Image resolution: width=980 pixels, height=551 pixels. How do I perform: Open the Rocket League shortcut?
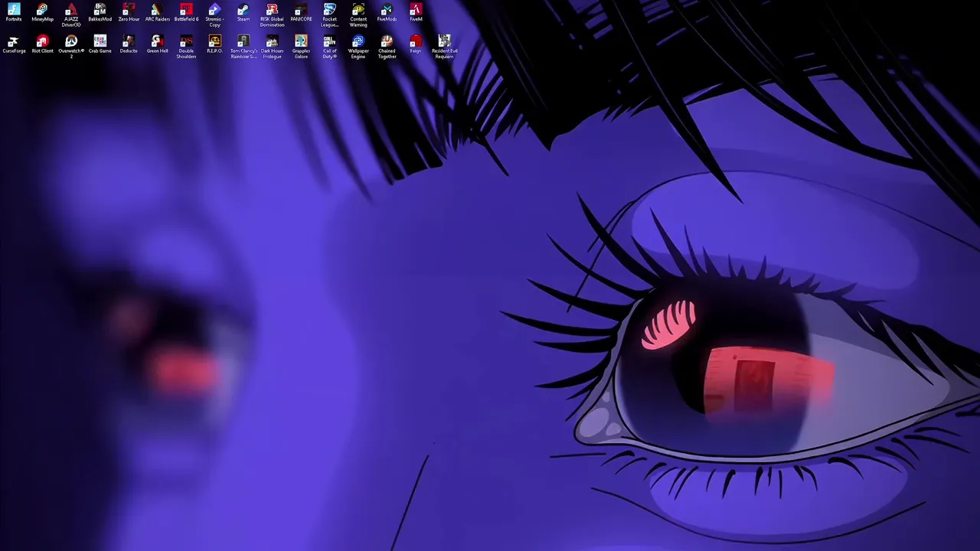click(x=329, y=15)
